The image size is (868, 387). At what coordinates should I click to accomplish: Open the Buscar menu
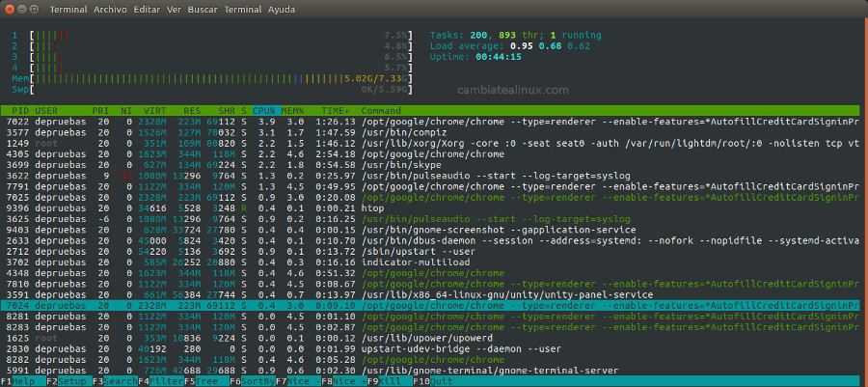pyautogui.click(x=203, y=10)
